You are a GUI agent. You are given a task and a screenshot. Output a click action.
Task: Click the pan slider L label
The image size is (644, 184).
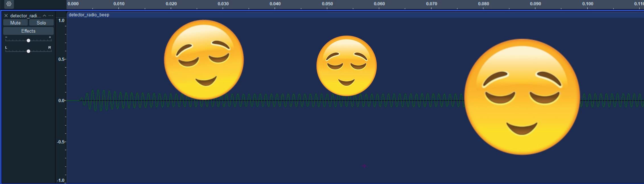(x=6, y=48)
